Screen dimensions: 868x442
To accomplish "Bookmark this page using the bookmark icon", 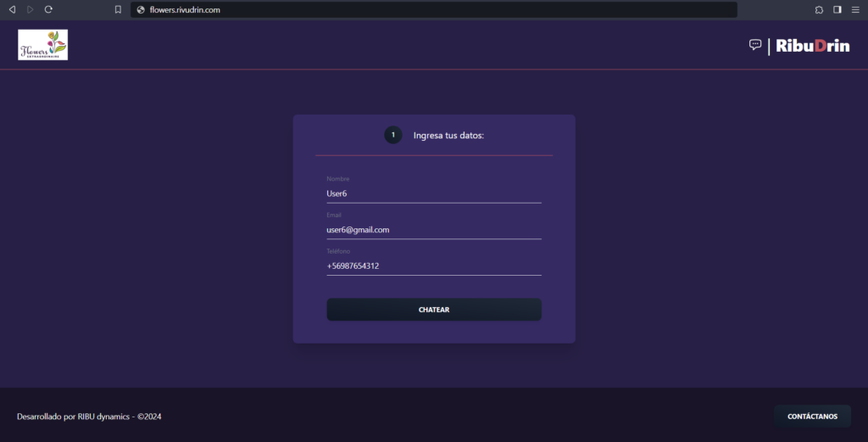I will pos(118,9).
